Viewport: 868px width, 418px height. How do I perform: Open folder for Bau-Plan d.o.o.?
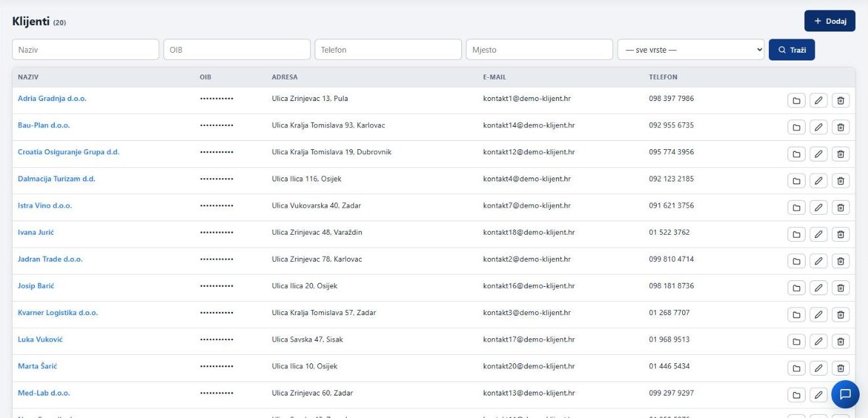point(797,127)
